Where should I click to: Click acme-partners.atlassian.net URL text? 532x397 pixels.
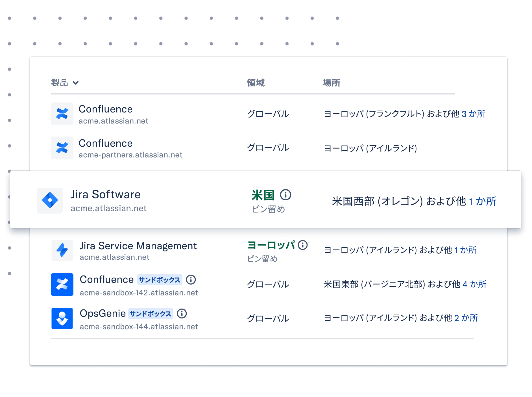click(x=130, y=155)
